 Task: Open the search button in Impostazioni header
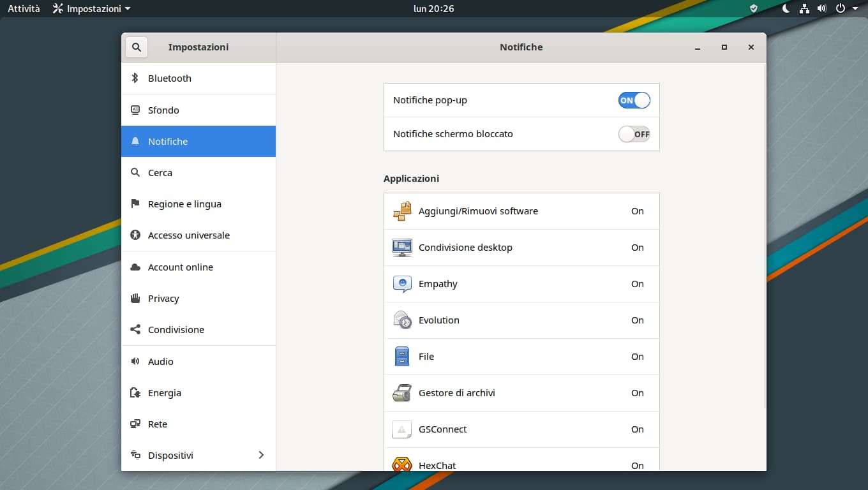click(x=137, y=47)
